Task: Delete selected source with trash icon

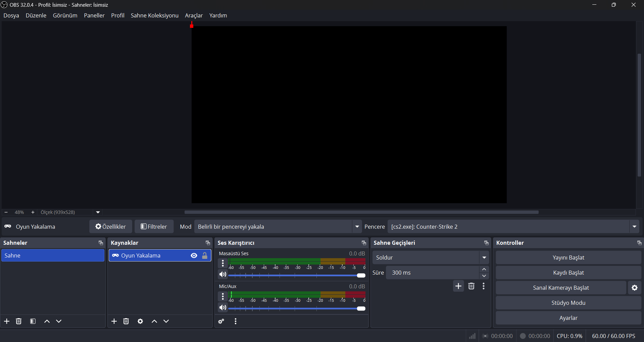Action: click(x=126, y=321)
